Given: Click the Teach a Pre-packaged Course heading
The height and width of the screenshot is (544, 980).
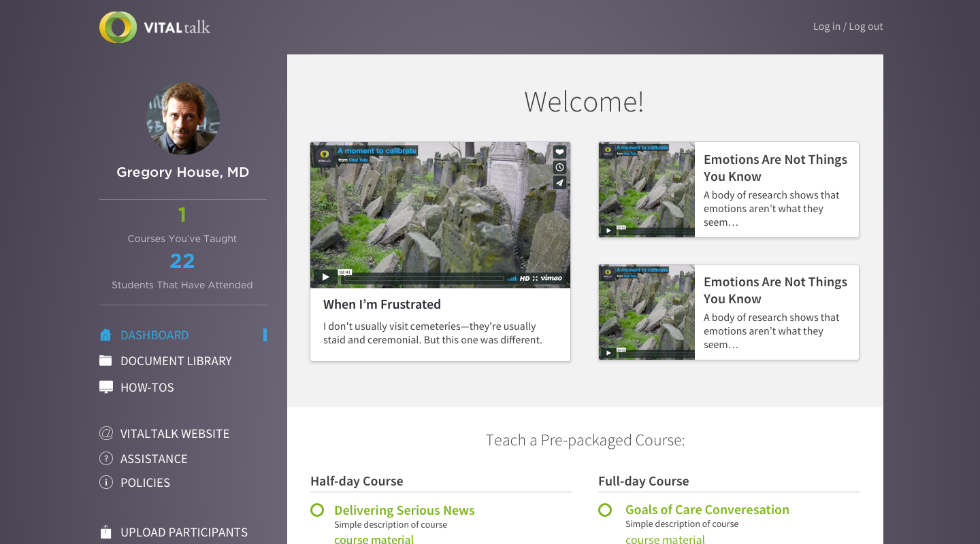Looking at the screenshot, I should click(585, 440).
